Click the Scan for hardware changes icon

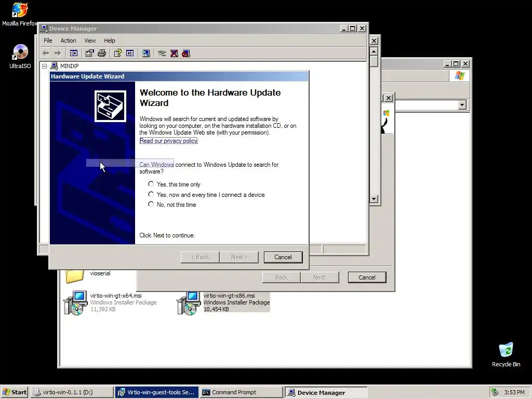pos(146,54)
